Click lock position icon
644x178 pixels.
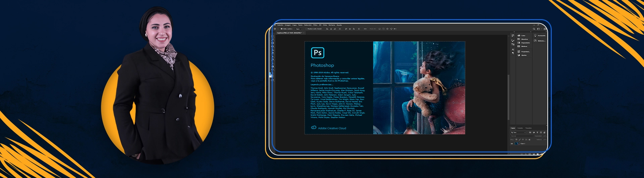tap(523, 139)
